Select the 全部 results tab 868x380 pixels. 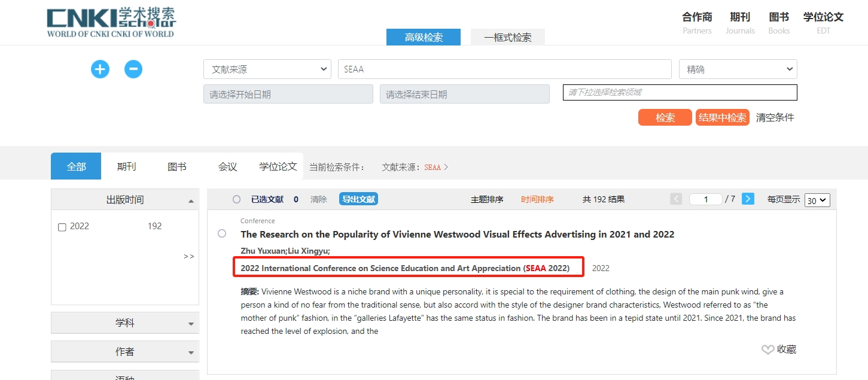(76, 166)
